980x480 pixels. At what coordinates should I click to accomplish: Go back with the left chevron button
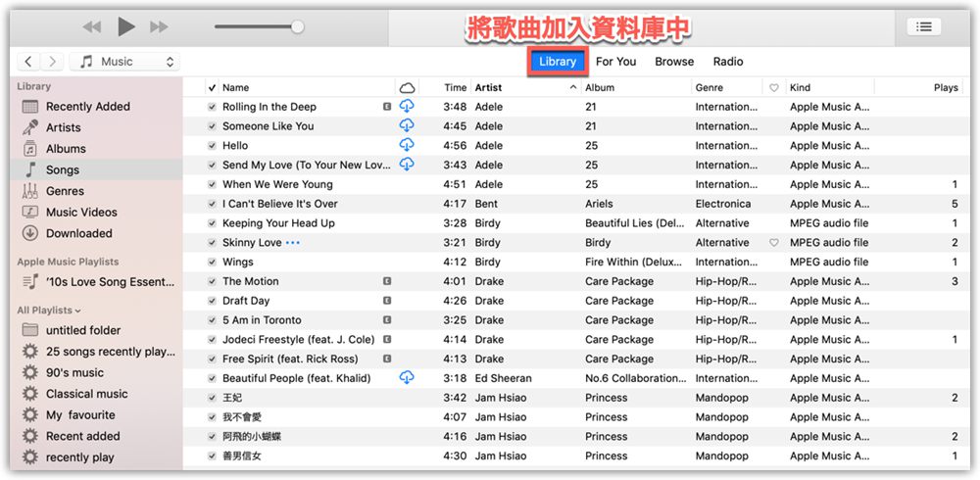click(x=28, y=62)
